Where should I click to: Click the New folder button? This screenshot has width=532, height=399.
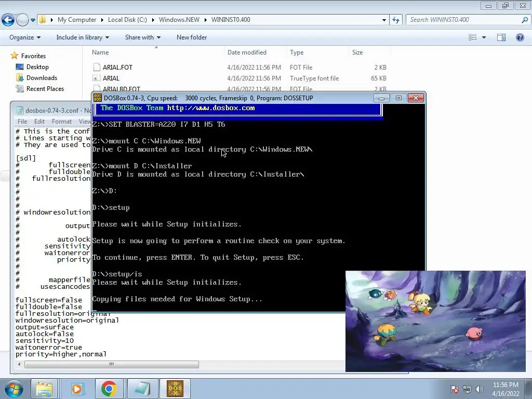(192, 37)
